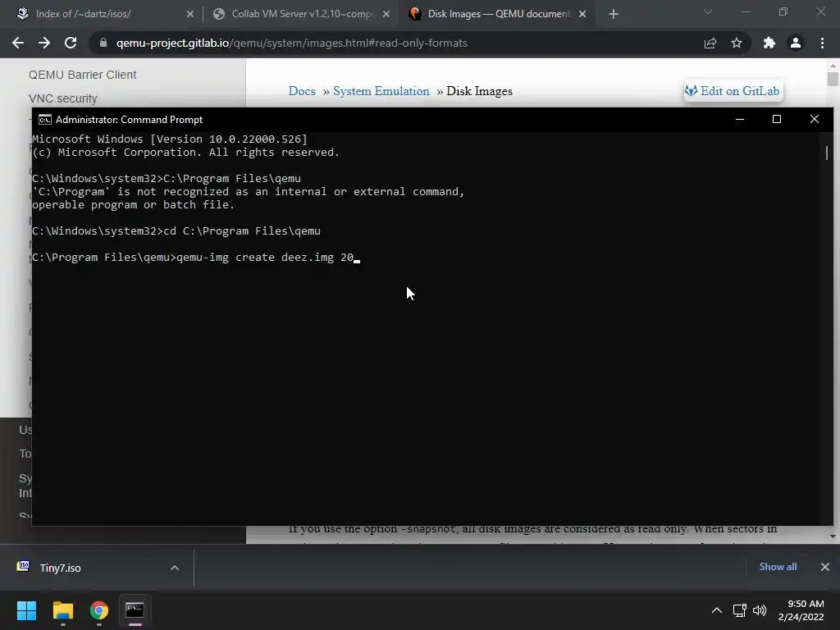Share this page via address bar icon
Image resolution: width=840 pixels, height=630 pixels.
710,43
